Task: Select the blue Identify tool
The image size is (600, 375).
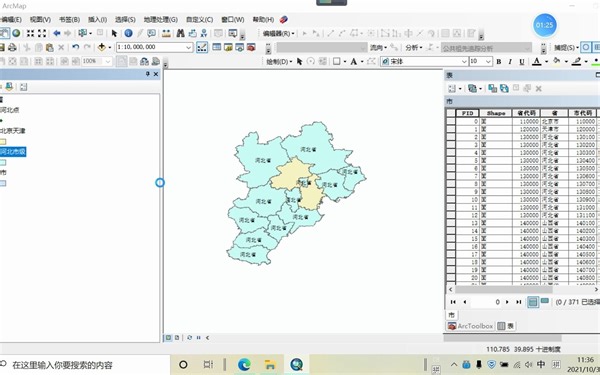Action: click(129, 33)
